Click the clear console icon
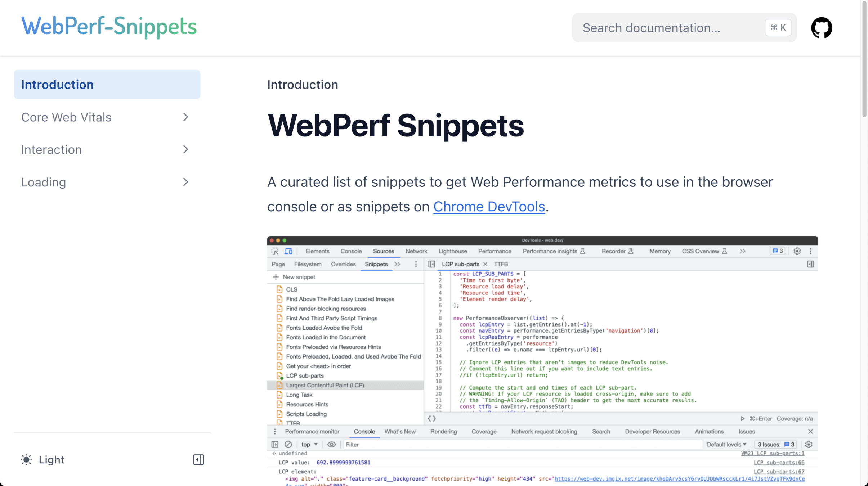This screenshot has width=868, height=486. [x=288, y=444]
